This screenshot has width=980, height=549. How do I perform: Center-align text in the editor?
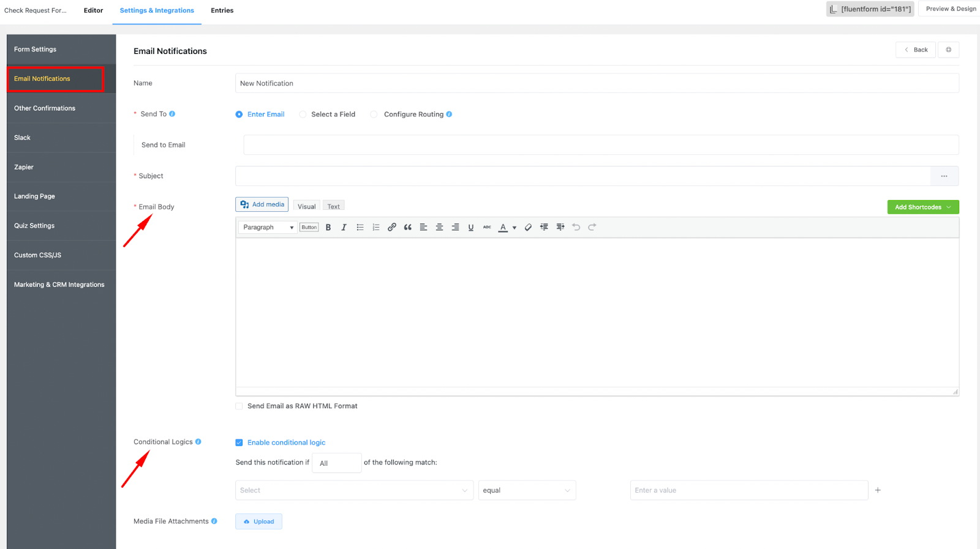[439, 227]
